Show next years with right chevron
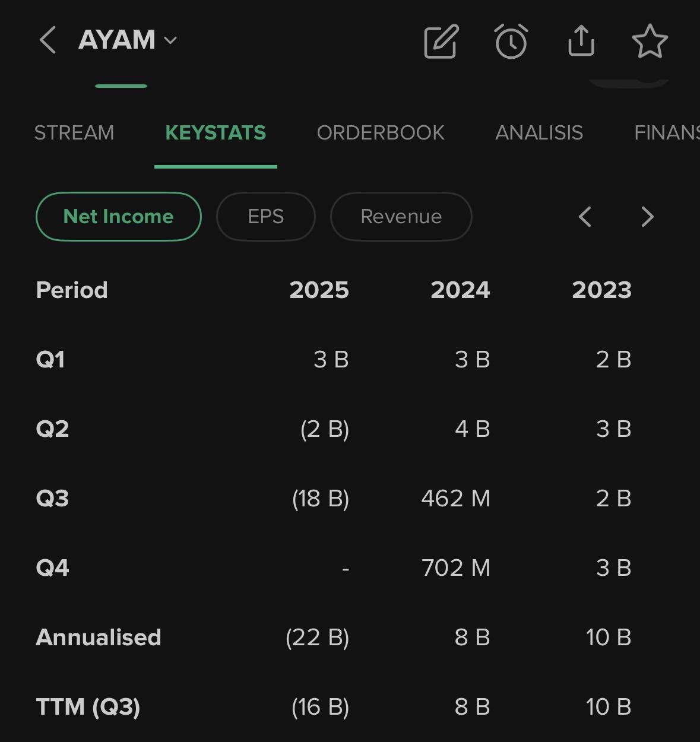This screenshot has width=700, height=742. [647, 217]
